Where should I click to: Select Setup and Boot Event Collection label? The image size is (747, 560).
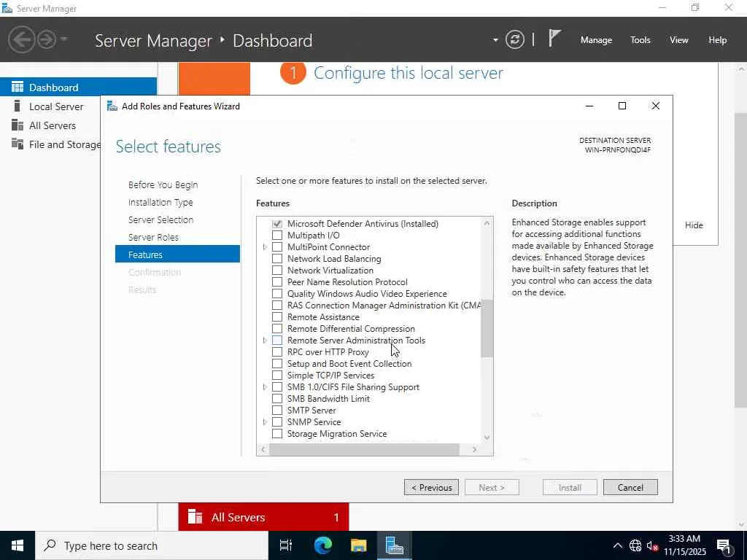coord(349,364)
